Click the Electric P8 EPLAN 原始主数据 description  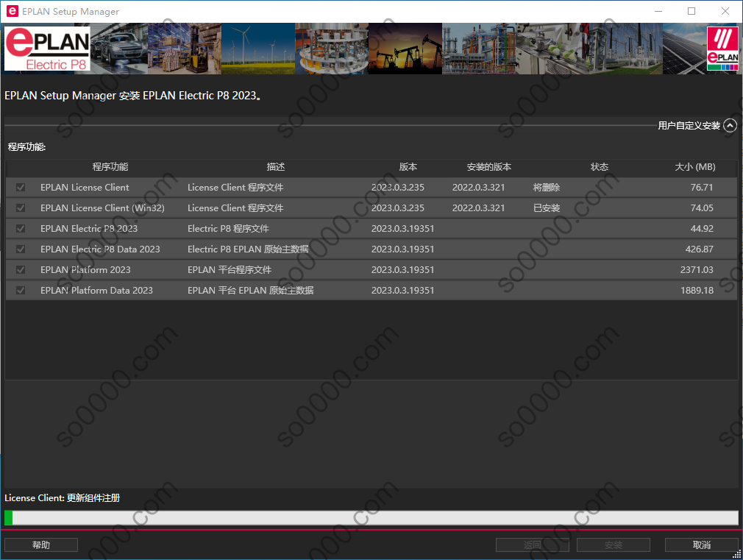pyautogui.click(x=248, y=249)
